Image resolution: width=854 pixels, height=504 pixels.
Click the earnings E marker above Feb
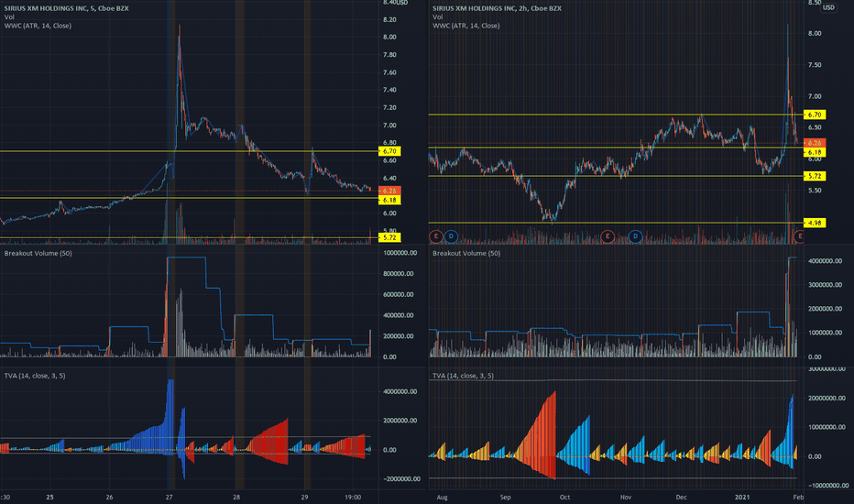pyautogui.click(x=799, y=236)
